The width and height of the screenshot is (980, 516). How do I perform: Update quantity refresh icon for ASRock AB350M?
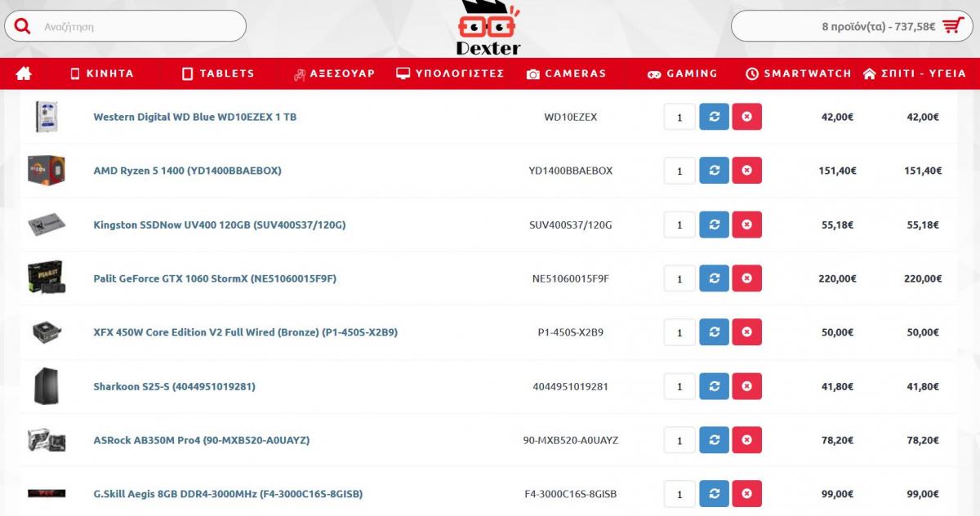714,440
